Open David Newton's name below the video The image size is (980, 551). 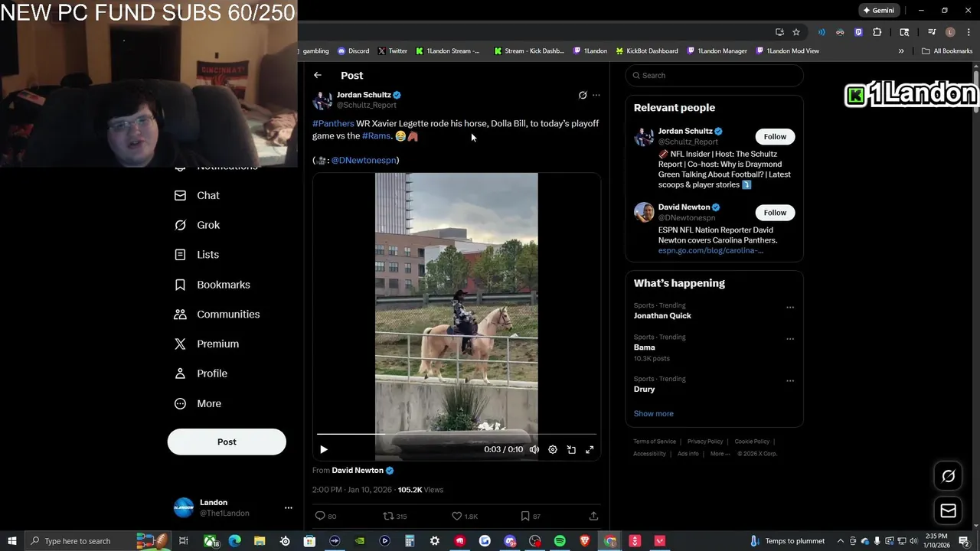tap(358, 471)
